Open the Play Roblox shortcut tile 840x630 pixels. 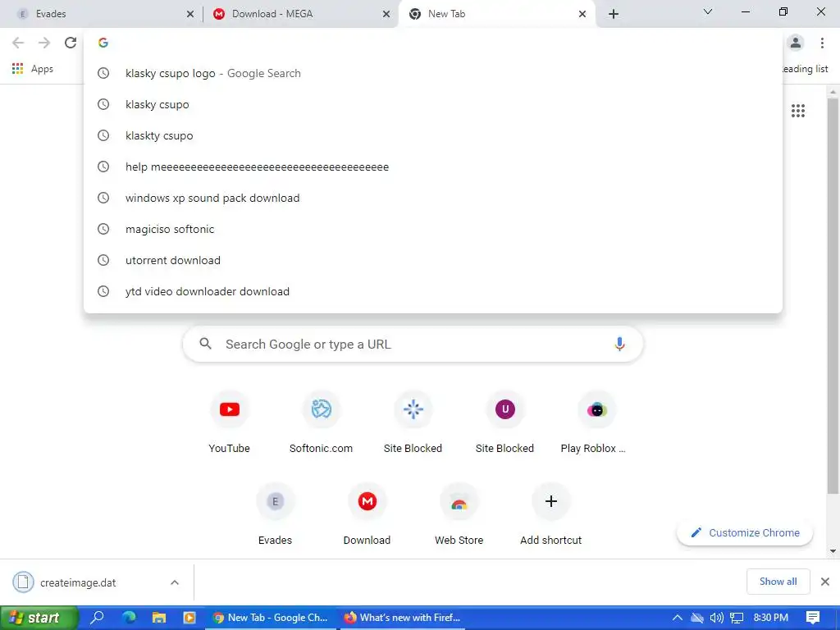(x=597, y=422)
